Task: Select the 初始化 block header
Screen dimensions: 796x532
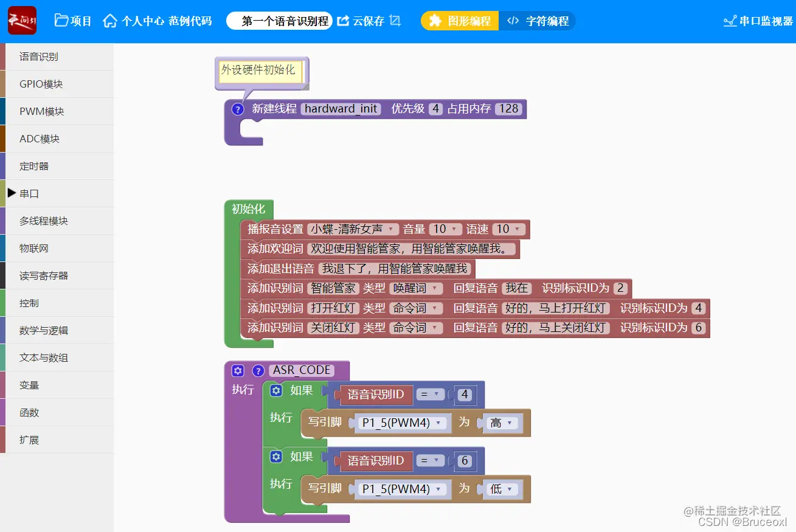Action: 249,209
